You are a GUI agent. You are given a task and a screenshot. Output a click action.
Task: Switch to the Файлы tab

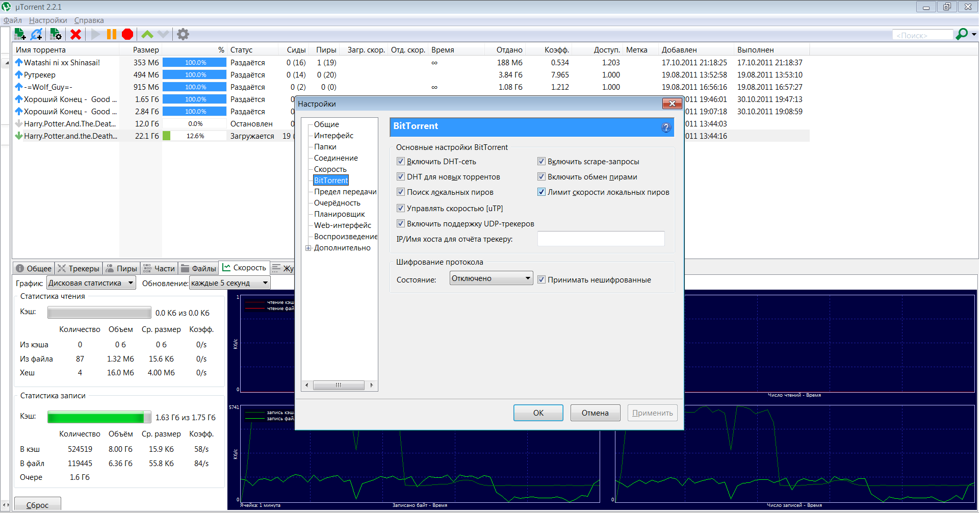click(x=198, y=268)
